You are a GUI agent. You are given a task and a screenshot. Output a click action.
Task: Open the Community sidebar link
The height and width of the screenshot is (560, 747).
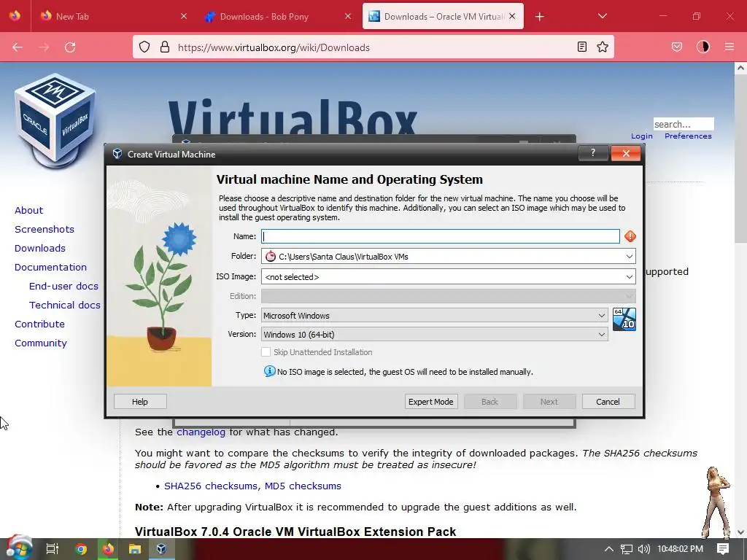pyautogui.click(x=41, y=343)
